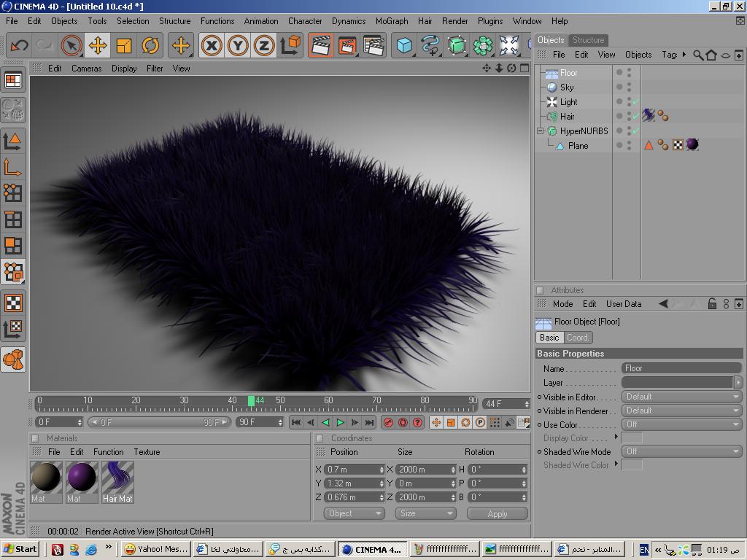
Task: Open the Render menu
Action: [x=455, y=21]
